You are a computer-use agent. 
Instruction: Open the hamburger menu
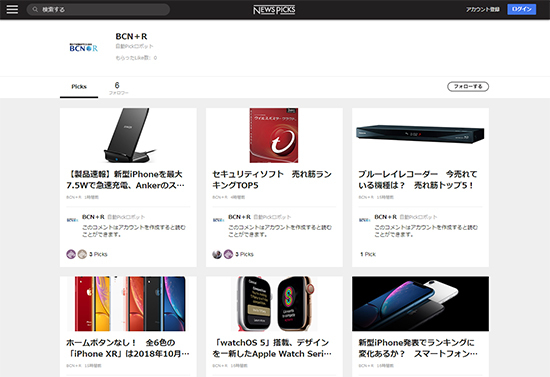point(12,9)
